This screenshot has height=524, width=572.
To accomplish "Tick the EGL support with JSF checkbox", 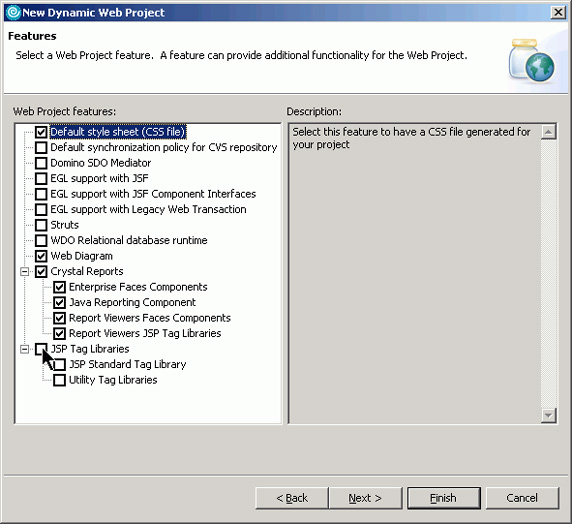I will [x=41, y=178].
